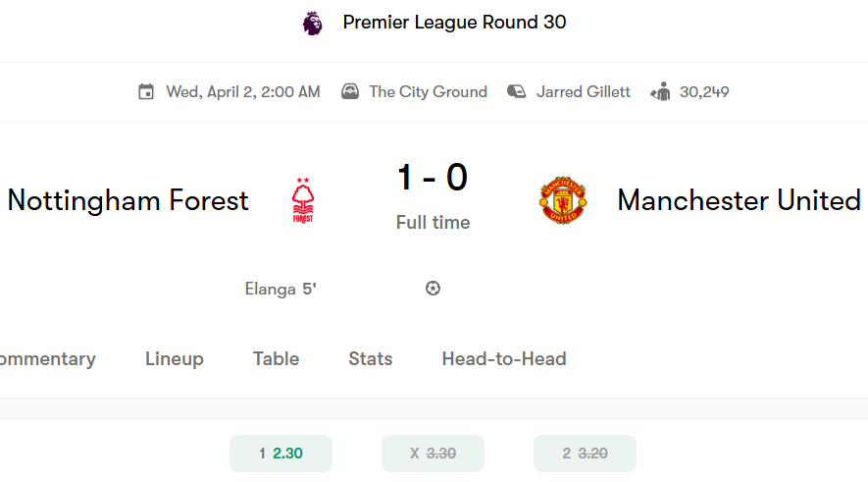Click the attendance icon next to 30,249
The image size is (868, 482).
click(660, 91)
